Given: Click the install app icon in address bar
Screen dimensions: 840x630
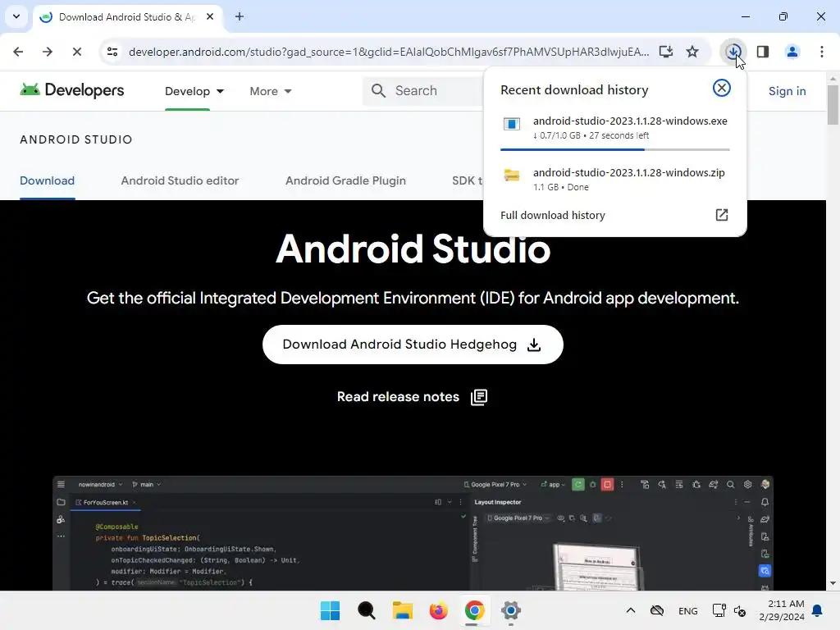Looking at the screenshot, I should point(666,52).
